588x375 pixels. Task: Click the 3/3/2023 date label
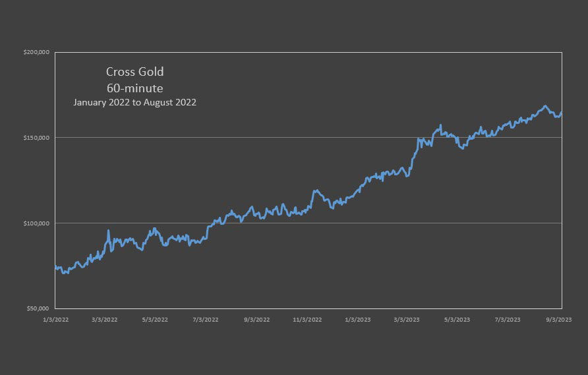point(407,320)
